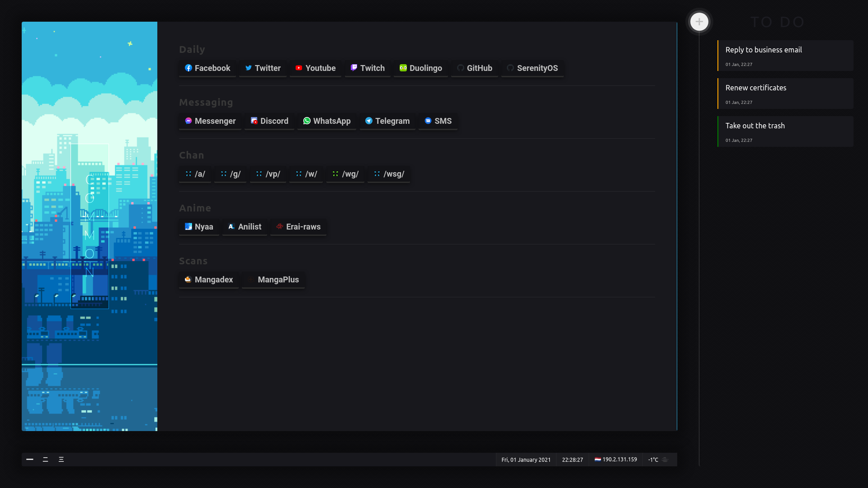Click the WhatsApp icon in Messaging
The image size is (868, 488).
307,121
